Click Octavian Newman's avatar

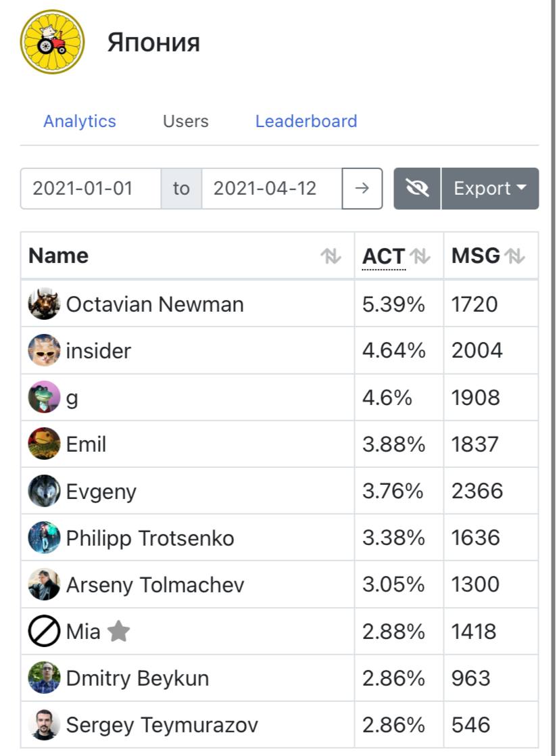[44, 304]
